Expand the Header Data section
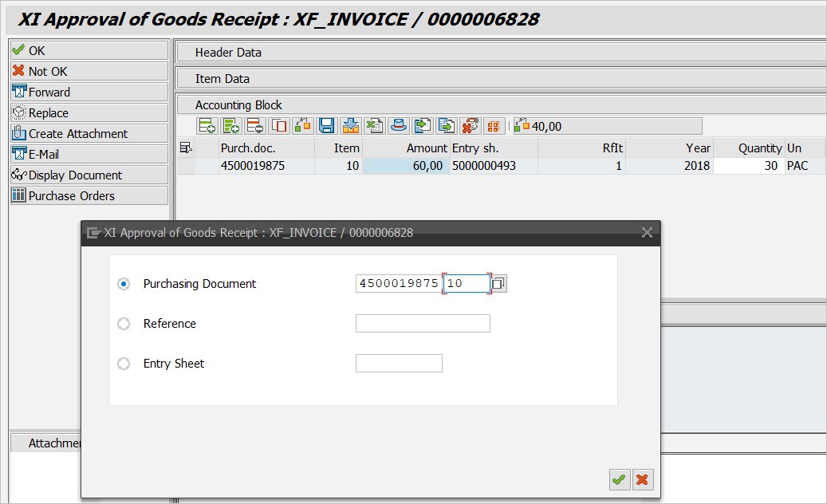 click(x=228, y=53)
